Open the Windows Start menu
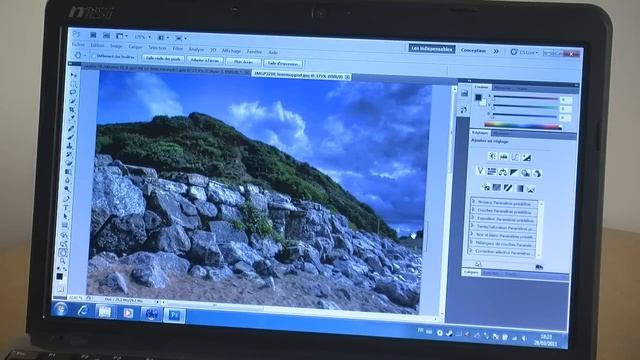The width and height of the screenshot is (640, 360). tap(61, 309)
